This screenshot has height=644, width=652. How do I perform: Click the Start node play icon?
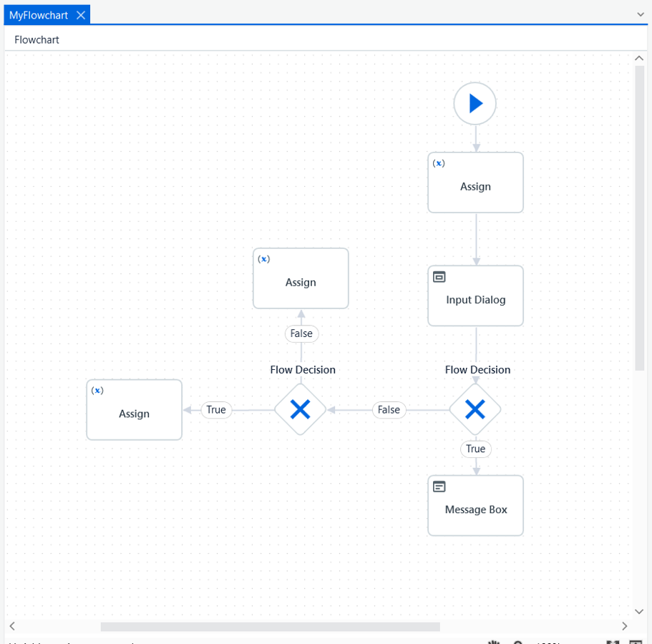[x=475, y=104]
